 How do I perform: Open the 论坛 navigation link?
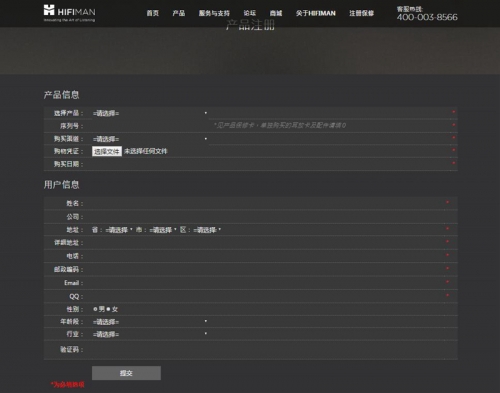(x=249, y=13)
